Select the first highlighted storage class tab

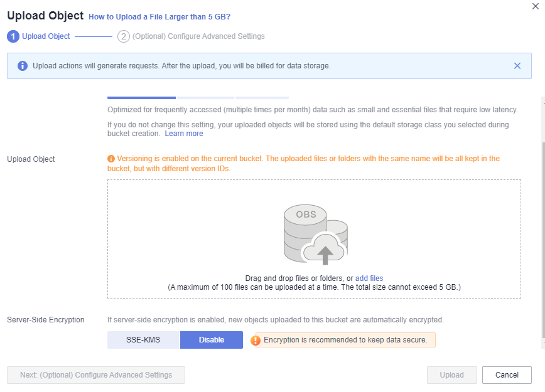click(x=141, y=98)
